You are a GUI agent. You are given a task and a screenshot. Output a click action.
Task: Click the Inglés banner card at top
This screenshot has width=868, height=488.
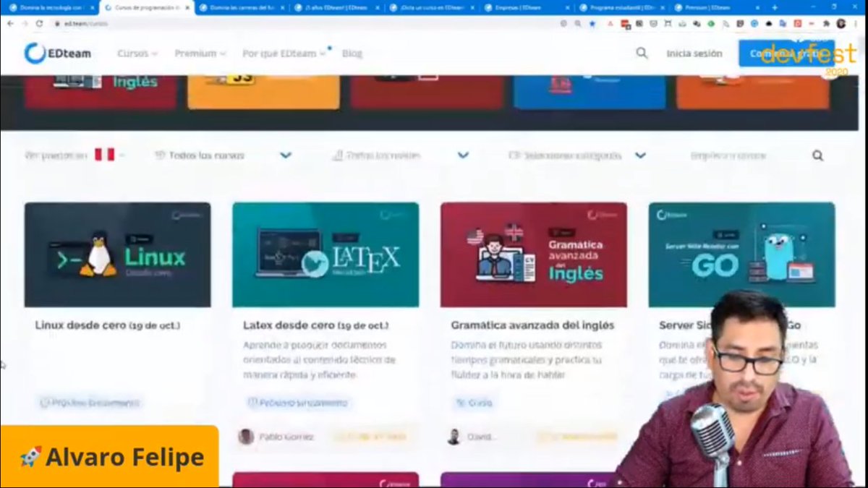coord(101,92)
